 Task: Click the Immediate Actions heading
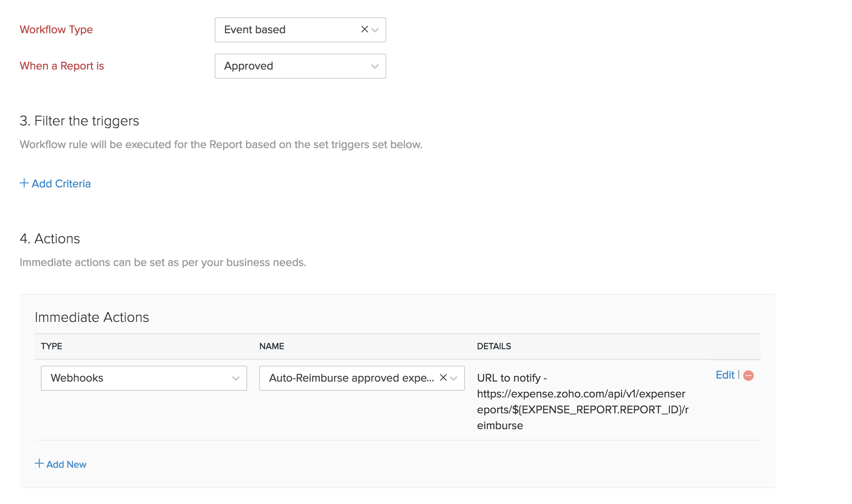pyautogui.click(x=92, y=317)
